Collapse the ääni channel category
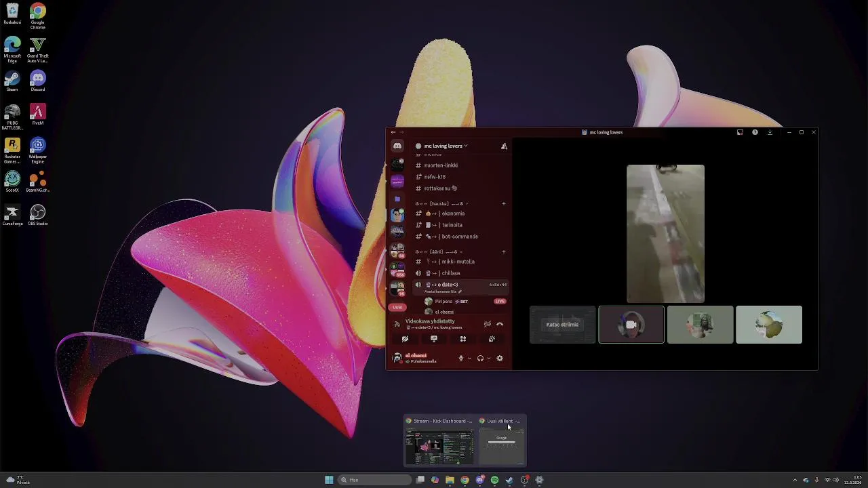 pos(439,251)
